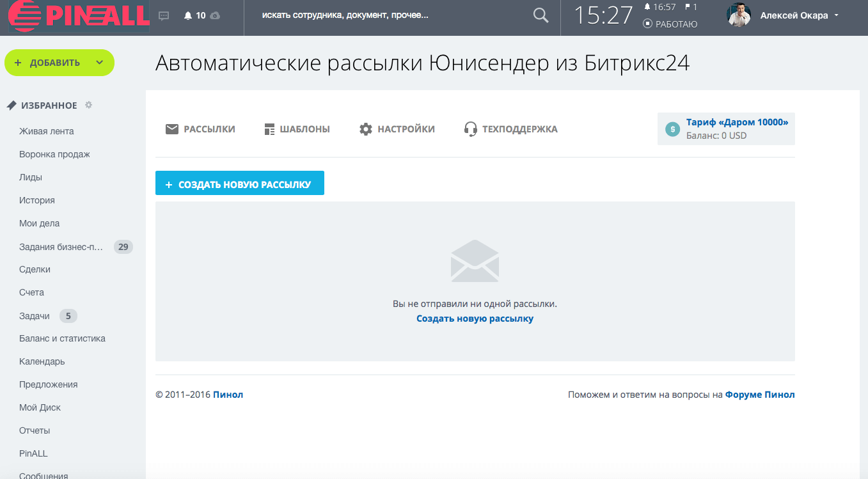This screenshot has height=479, width=868.
Task: Go to Лиды in sidebar
Action: 31,177
